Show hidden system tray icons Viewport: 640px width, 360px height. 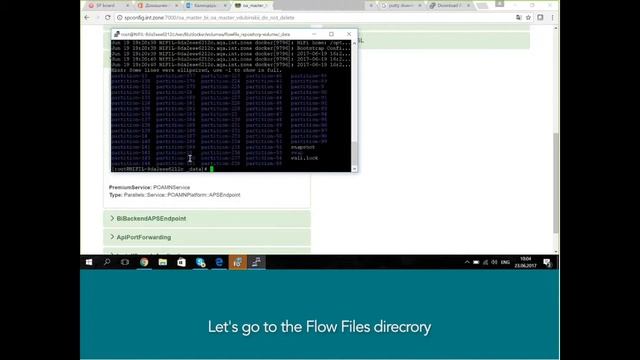[467, 262]
